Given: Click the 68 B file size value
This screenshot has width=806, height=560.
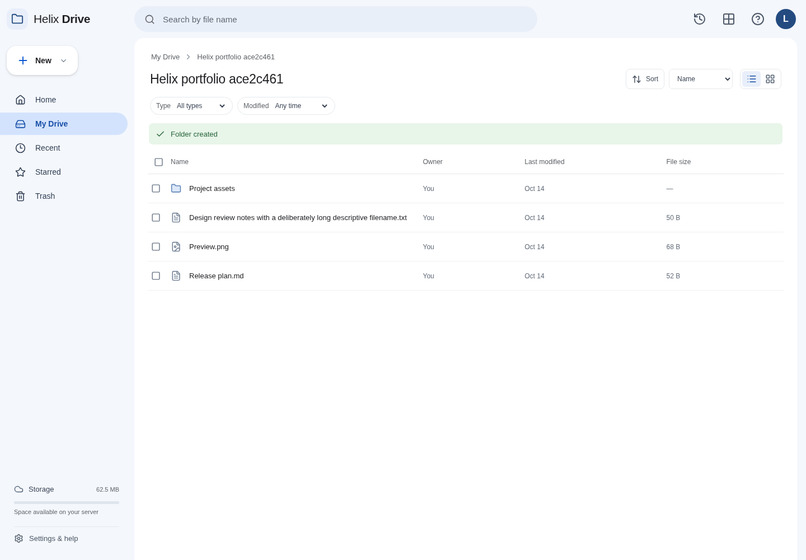Looking at the screenshot, I should point(673,247).
